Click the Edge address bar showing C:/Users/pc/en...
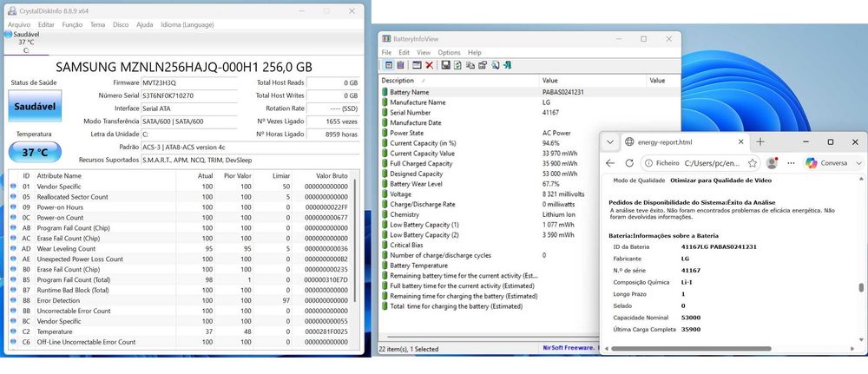The width and height of the screenshot is (868, 374). pyautogui.click(x=712, y=163)
